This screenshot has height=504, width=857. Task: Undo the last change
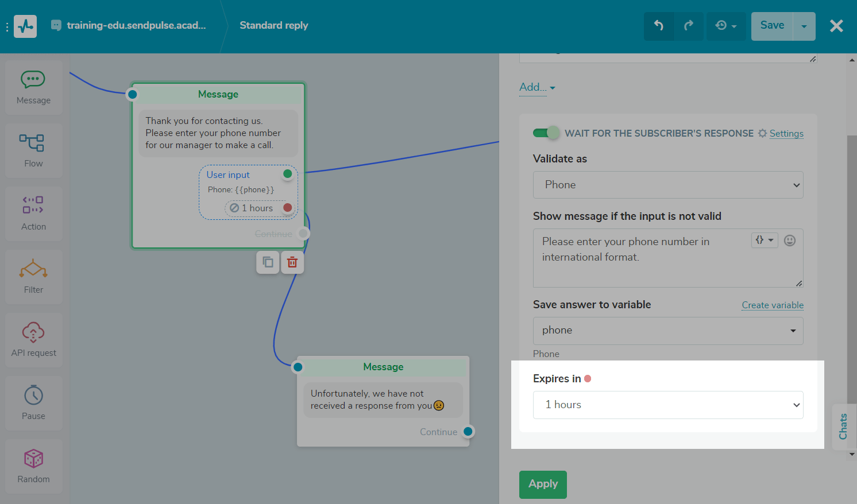(x=658, y=26)
